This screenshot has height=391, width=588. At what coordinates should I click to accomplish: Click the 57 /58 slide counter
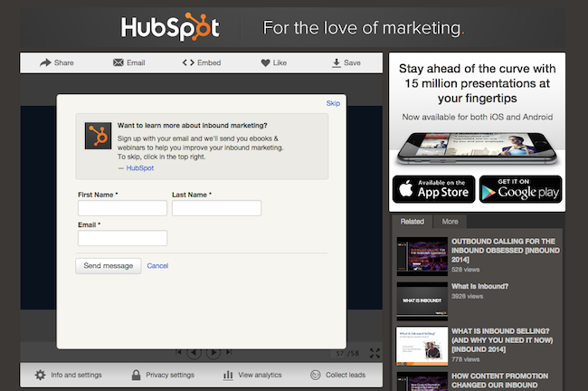[x=347, y=354]
